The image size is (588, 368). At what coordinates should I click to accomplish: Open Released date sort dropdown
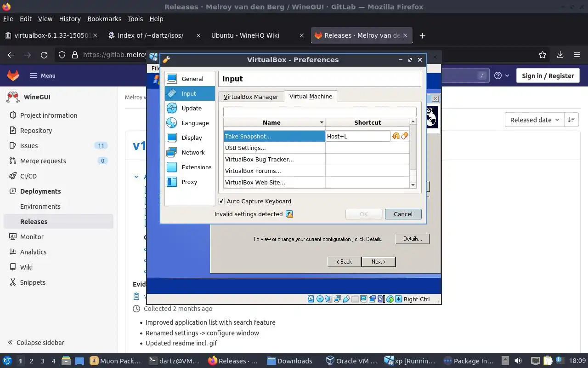point(535,120)
